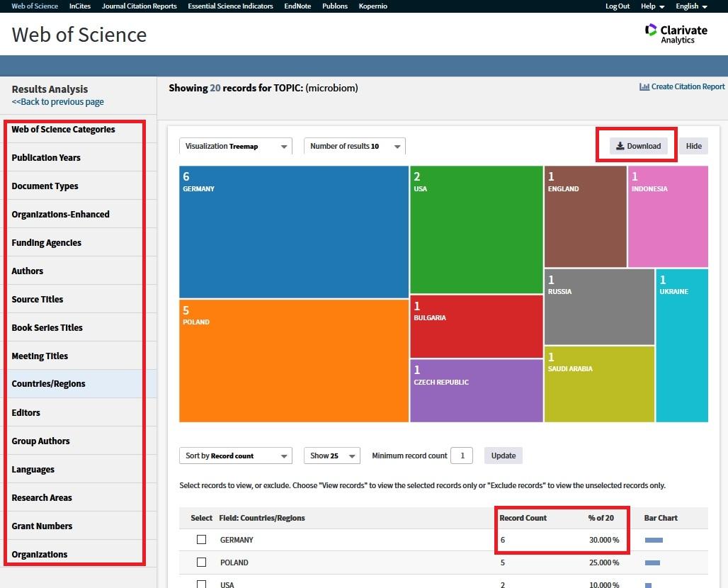Click the Field: Countries/Regions header
The image size is (728, 588).
262,518
